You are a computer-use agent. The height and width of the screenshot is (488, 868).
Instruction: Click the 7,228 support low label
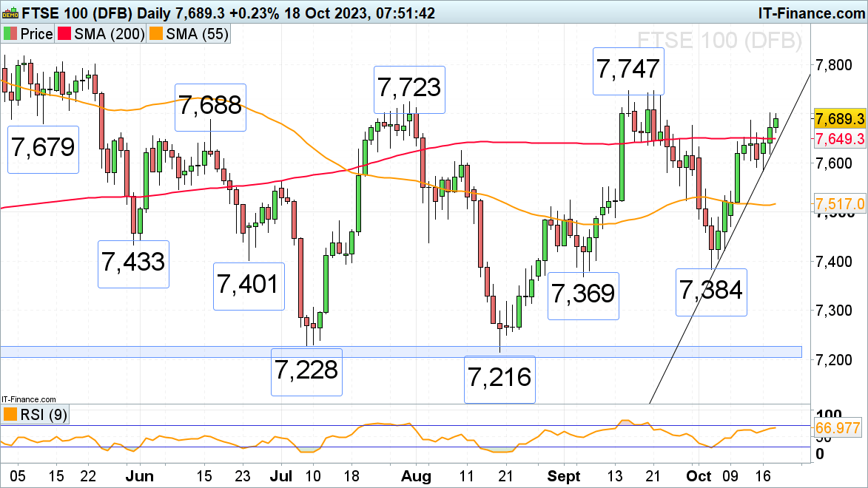click(306, 371)
